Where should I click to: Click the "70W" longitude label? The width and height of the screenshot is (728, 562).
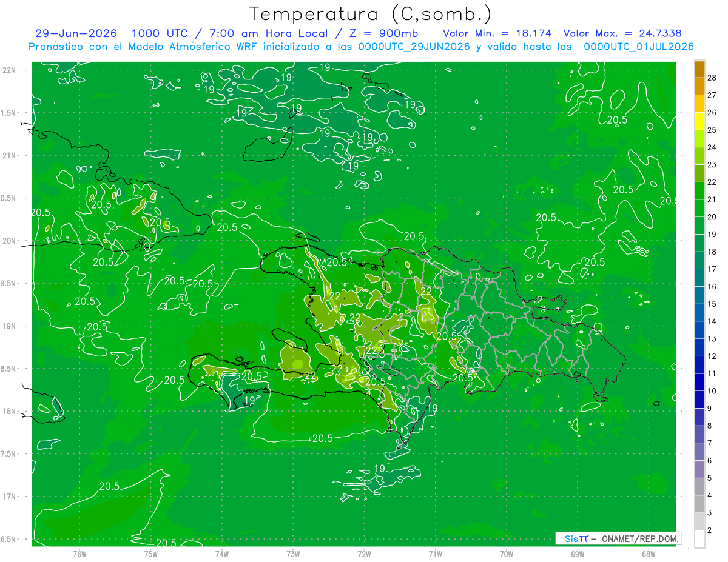(506, 554)
